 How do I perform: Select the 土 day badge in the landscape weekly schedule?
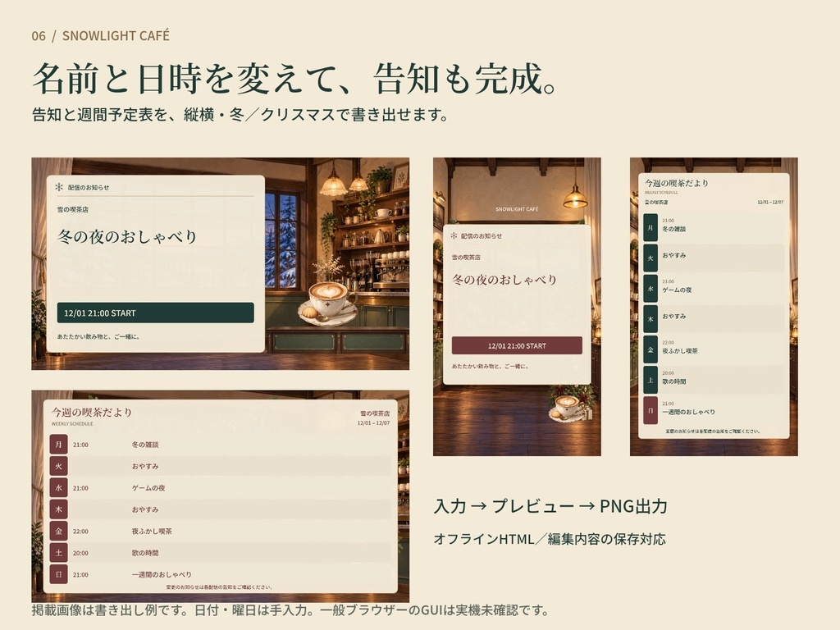point(58,553)
